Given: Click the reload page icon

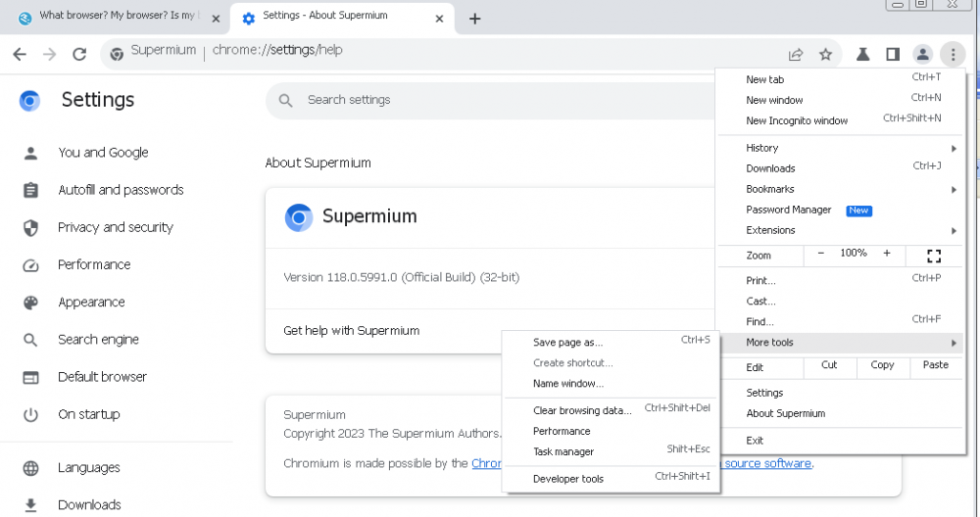Looking at the screenshot, I should pyautogui.click(x=79, y=55).
